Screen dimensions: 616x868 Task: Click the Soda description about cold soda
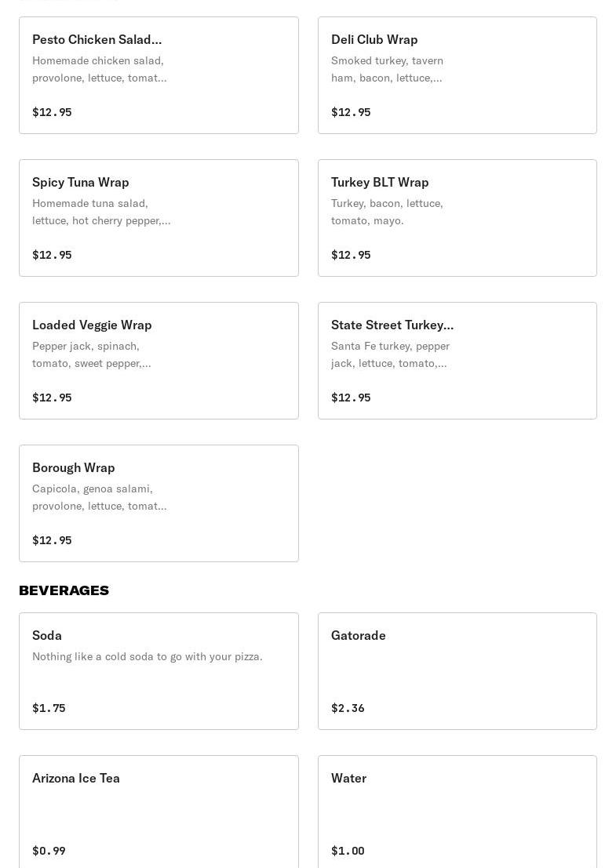pyautogui.click(x=147, y=656)
